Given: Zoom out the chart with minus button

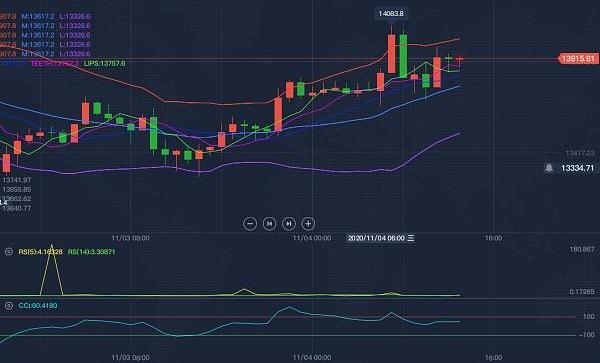Looking at the screenshot, I should click(250, 224).
